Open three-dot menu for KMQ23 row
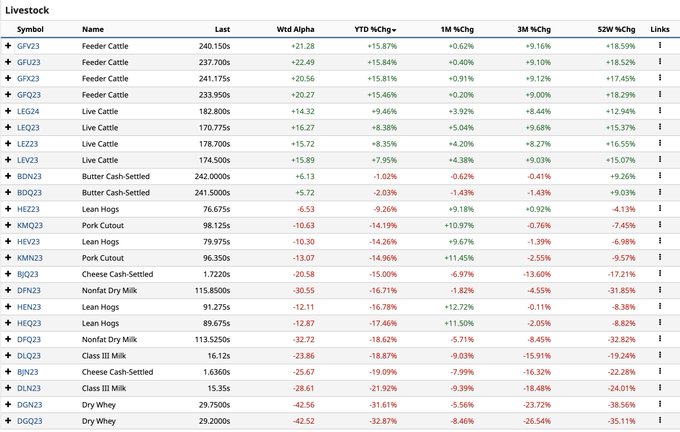This screenshot has height=432, width=680. (x=660, y=225)
